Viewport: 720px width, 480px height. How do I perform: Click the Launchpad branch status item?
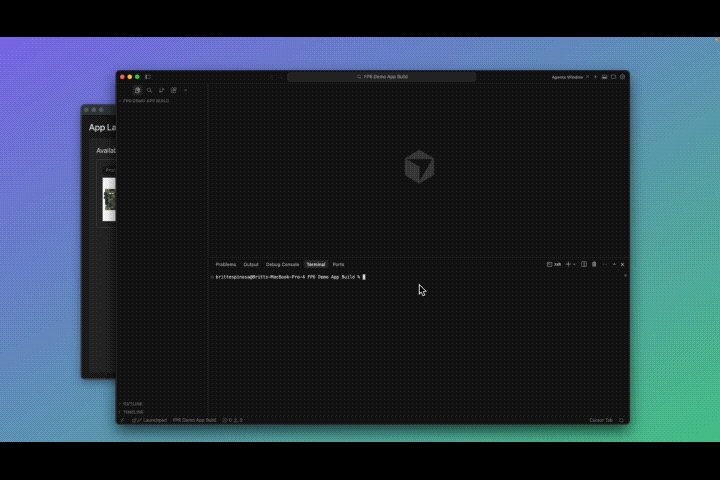[x=150, y=420]
